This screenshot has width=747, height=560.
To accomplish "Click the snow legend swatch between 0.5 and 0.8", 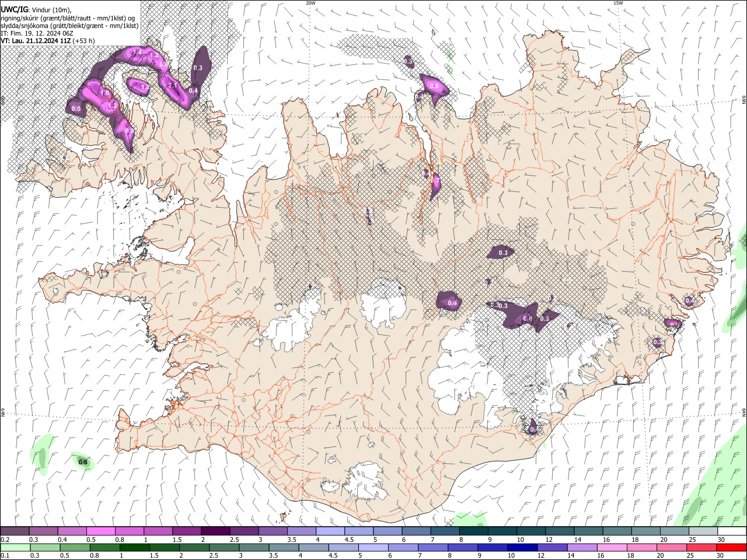I will tap(101, 531).
